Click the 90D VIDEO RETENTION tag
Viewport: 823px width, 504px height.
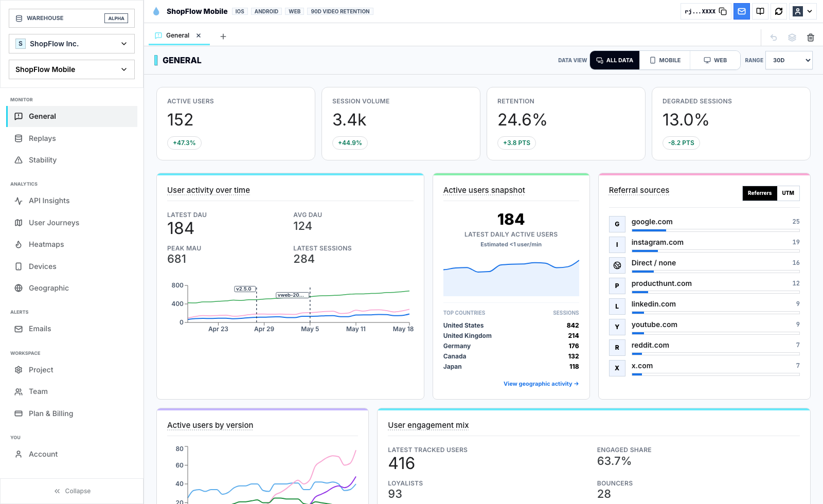point(340,11)
